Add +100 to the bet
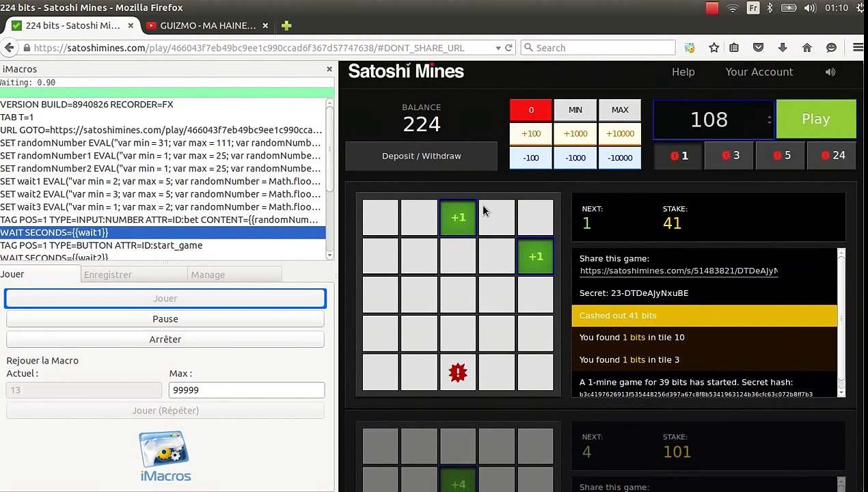 (531, 134)
